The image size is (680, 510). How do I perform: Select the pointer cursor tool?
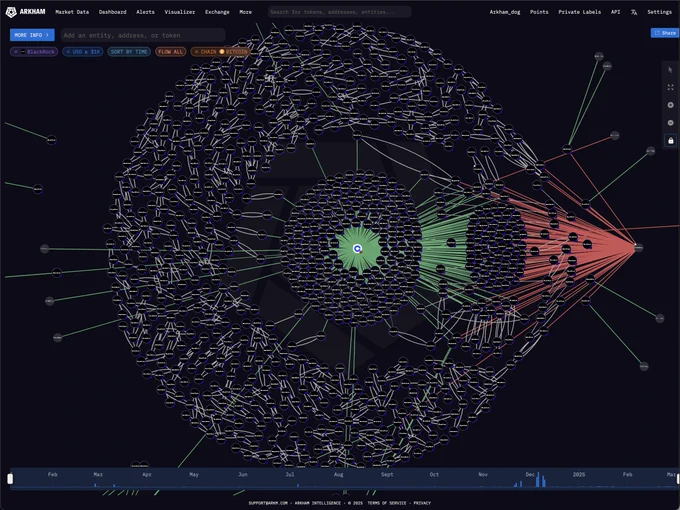pos(670,70)
